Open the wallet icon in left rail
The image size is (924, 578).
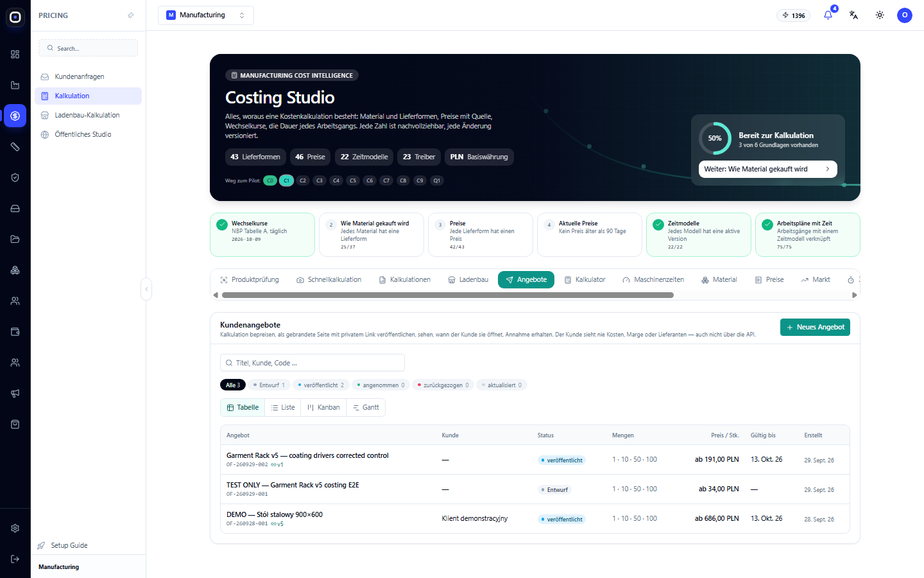pyautogui.click(x=15, y=332)
